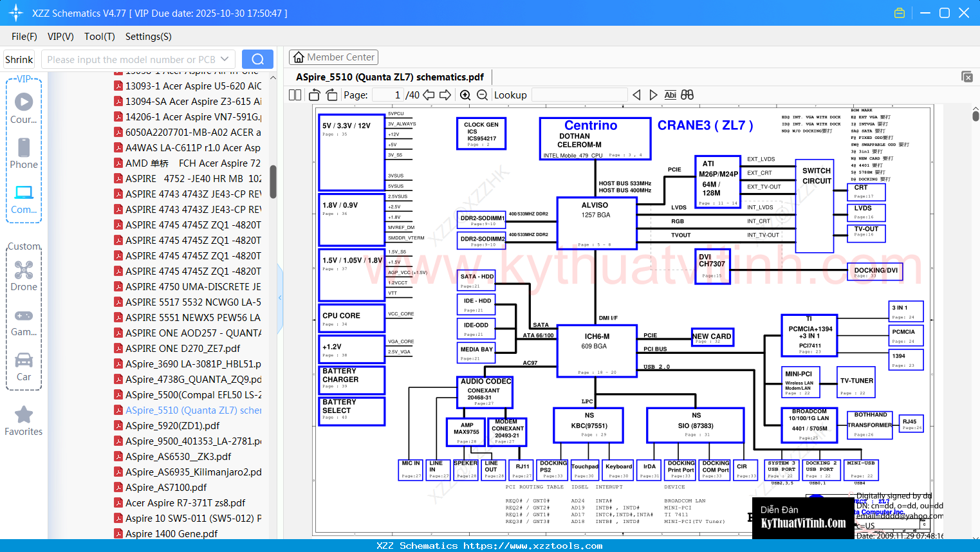This screenshot has width=980, height=552.
Task: Jump to previous lookup result
Action: (x=636, y=95)
